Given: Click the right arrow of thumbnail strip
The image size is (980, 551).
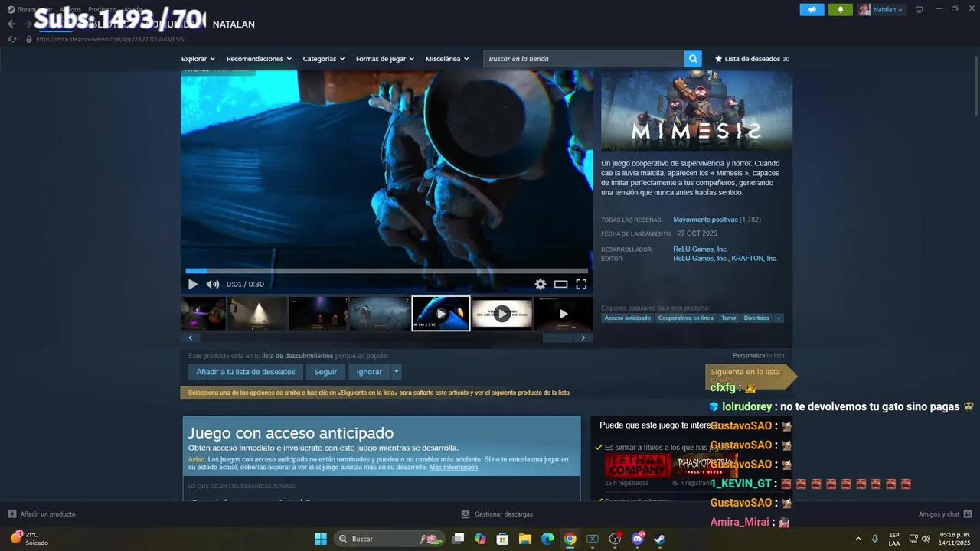Looking at the screenshot, I should pyautogui.click(x=583, y=337).
